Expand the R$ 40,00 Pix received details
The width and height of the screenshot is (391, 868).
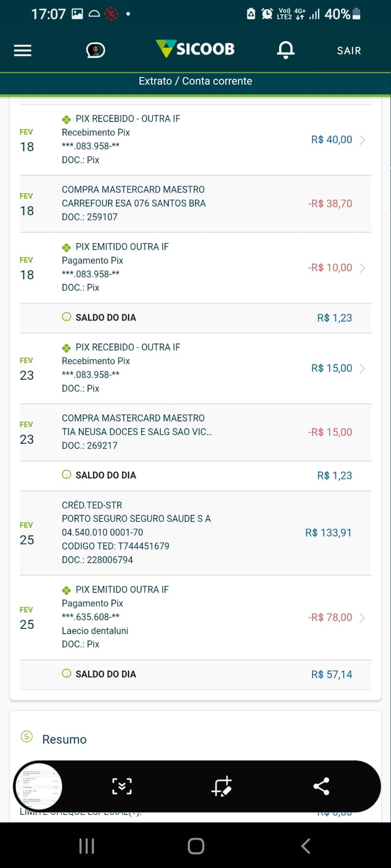tap(362, 140)
